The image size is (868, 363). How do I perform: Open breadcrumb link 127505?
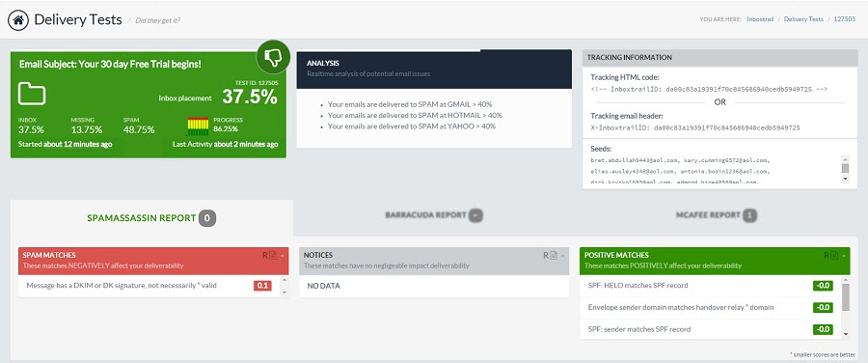[845, 19]
